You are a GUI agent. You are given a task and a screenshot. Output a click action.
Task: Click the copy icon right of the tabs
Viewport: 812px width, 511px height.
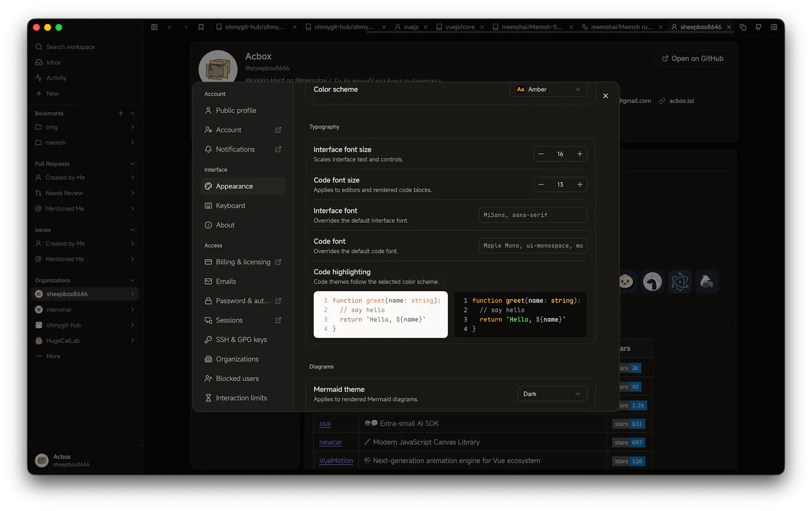coord(743,27)
